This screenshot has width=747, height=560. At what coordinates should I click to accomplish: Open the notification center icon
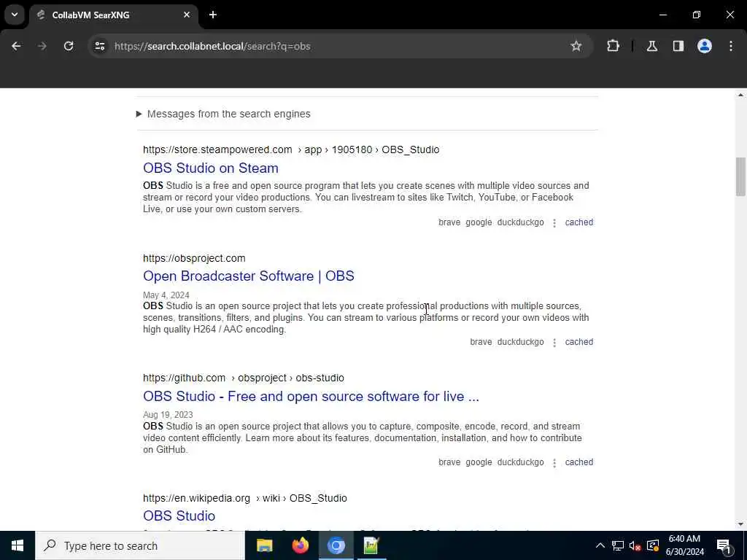click(724, 545)
